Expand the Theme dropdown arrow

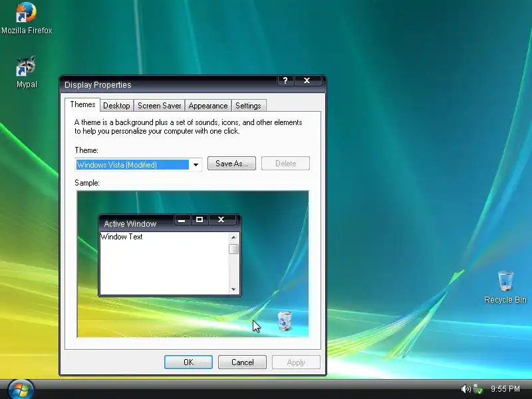[x=196, y=165]
